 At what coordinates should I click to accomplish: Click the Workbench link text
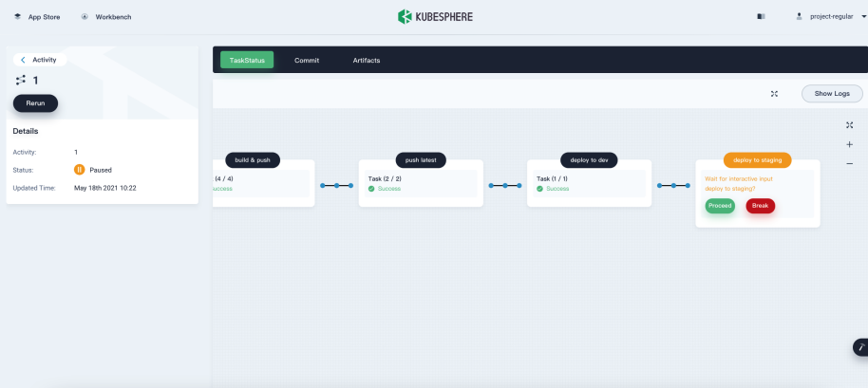113,17
